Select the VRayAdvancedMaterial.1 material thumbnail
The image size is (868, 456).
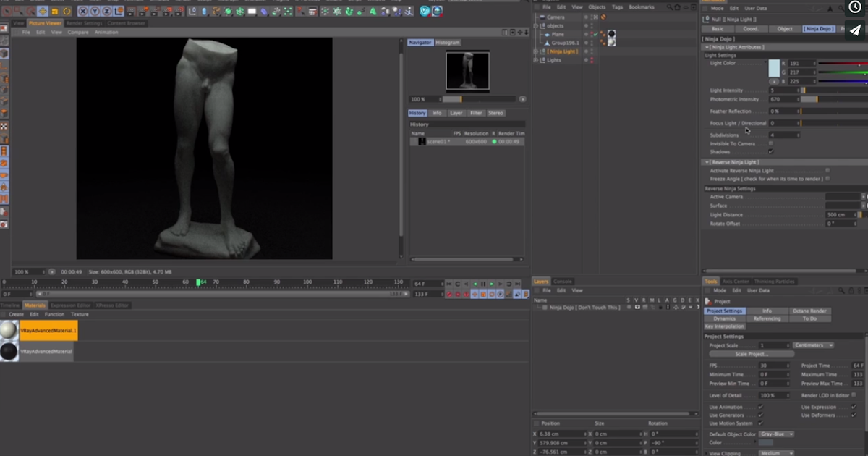pyautogui.click(x=9, y=330)
